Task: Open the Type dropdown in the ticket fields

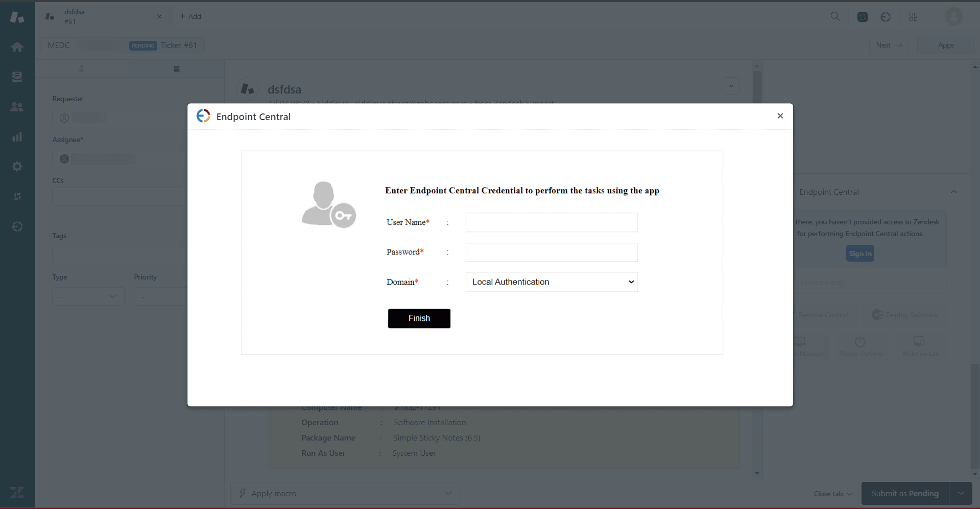Action: click(x=87, y=296)
